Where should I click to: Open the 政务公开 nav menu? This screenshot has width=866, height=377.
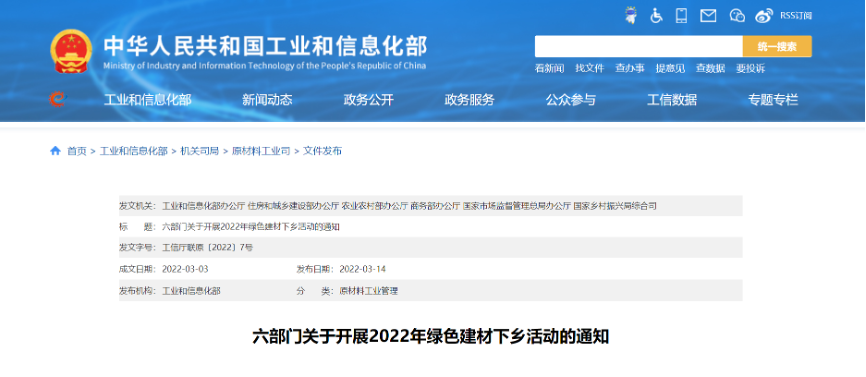pyautogui.click(x=368, y=100)
